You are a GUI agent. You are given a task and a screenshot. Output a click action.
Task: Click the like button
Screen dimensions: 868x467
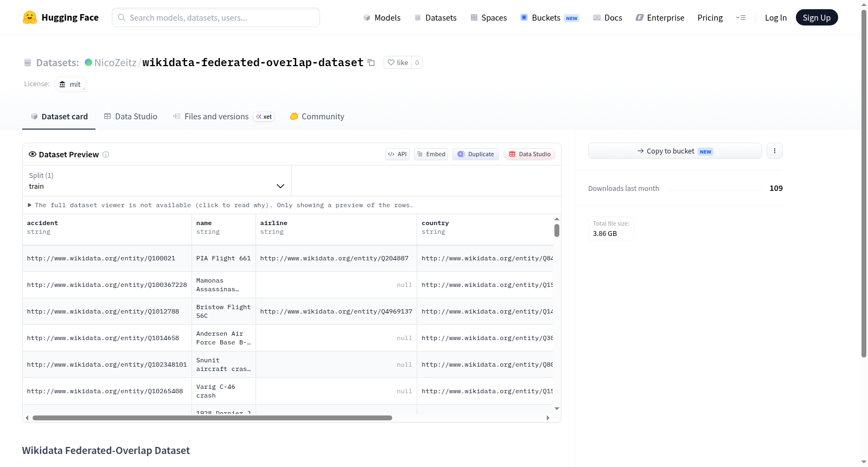click(398, 62)
